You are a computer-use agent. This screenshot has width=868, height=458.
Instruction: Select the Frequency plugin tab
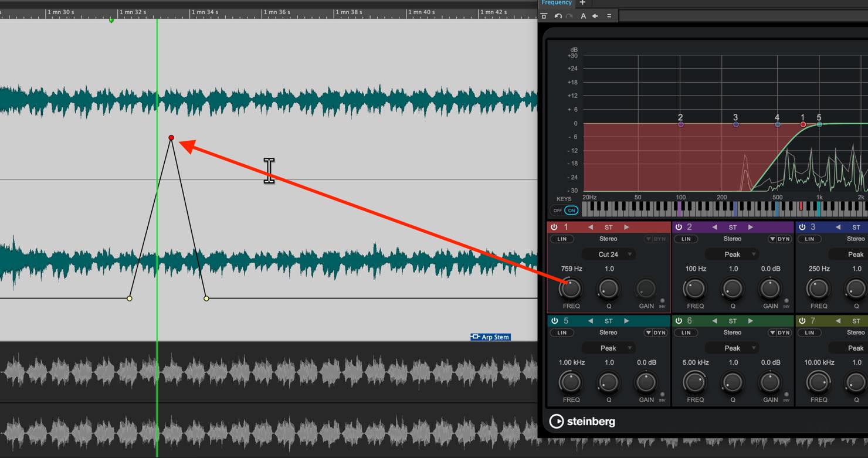click(x=556, y=3)
